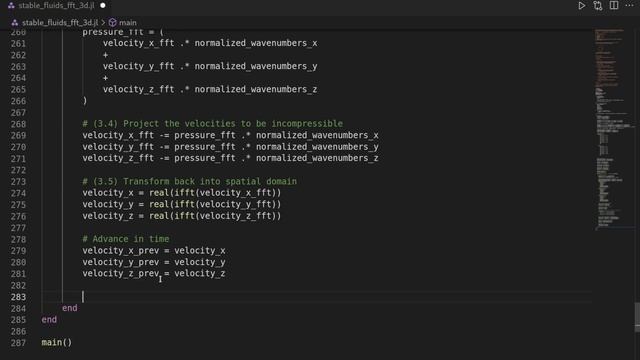Click the inner 'end' keyword on line 284
640x360 pixels.
[70, 308]
